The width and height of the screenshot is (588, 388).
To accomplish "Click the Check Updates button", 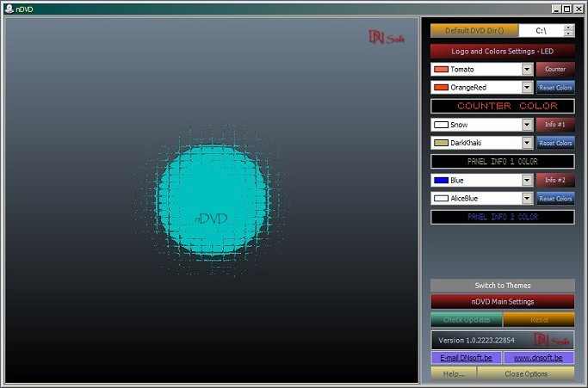I will [x=467, y=320].
